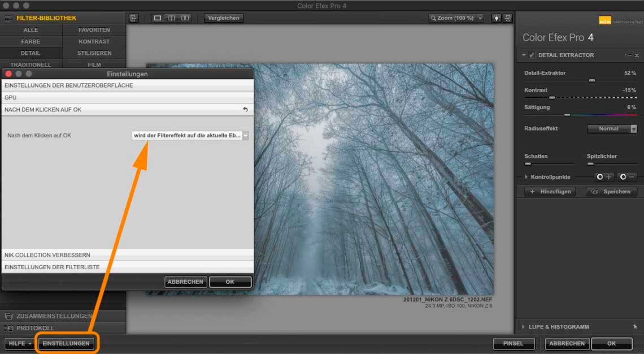Select the KONTRAST filter category
The width and height of the screenshot is (644, 354).
94,41
